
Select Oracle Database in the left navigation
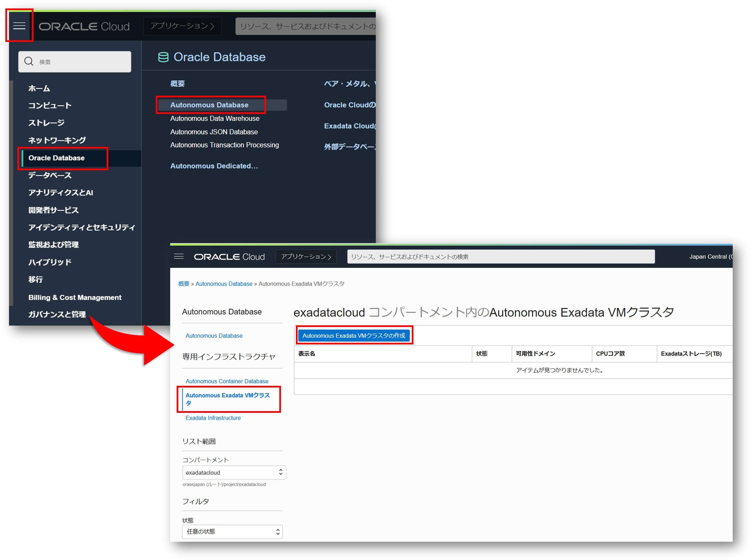tap(57, 158)
